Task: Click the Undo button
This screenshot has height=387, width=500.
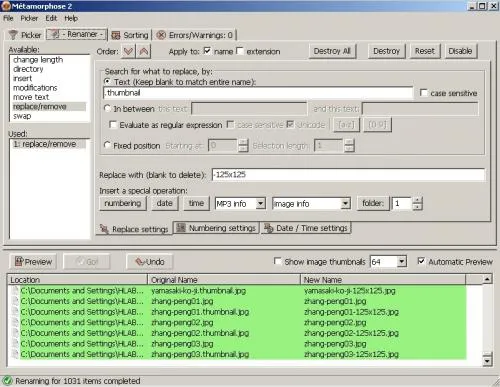Action: pyautogui.click(x=150, y=262)
